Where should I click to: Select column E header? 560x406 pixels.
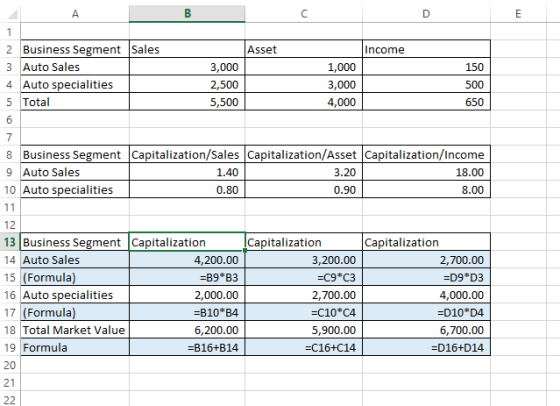[x=518, y=14]
